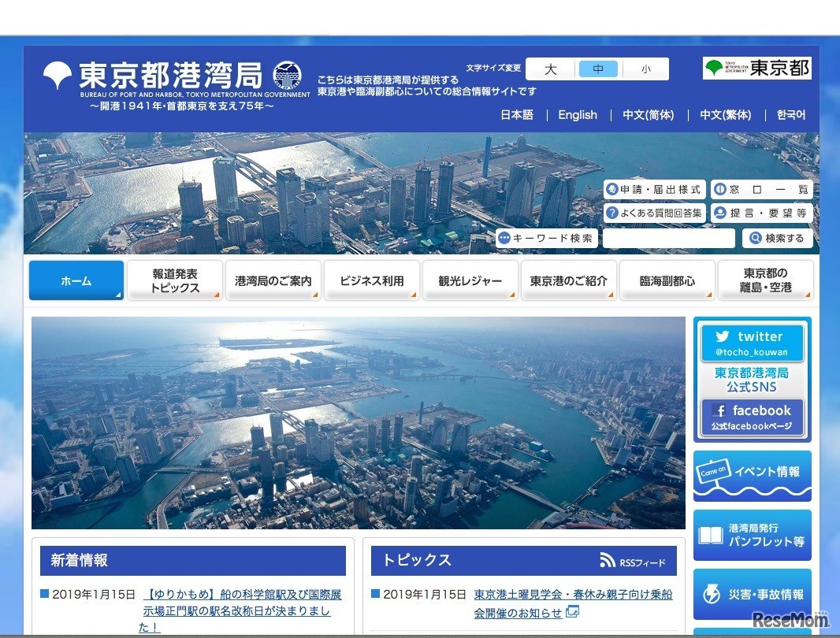
Task: Switch to the ホーム tab
Action: [76, 280]
